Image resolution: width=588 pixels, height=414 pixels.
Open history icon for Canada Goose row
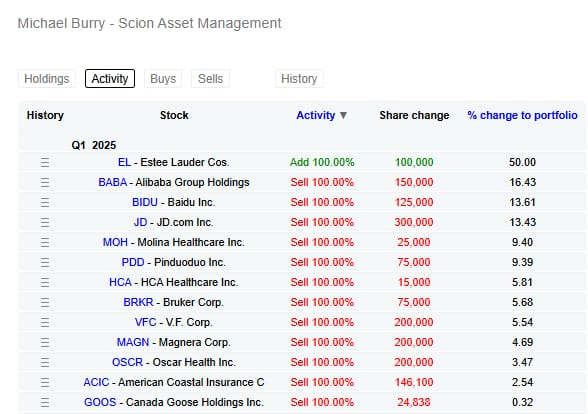(45, 402)
